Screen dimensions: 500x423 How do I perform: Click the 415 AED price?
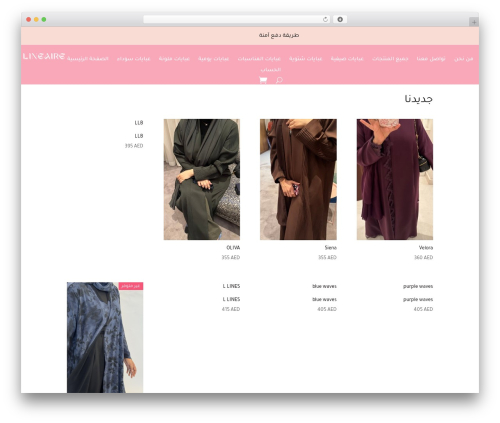231,309
